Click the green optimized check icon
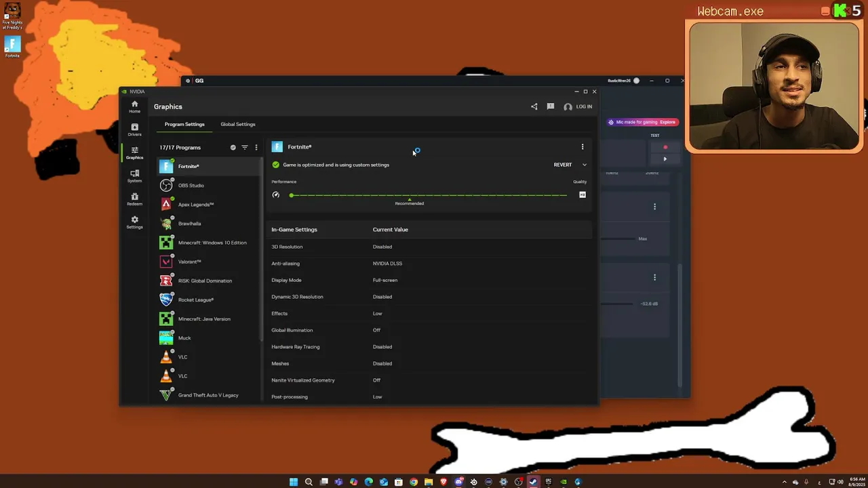868x488 pixels. coord(275,165)
